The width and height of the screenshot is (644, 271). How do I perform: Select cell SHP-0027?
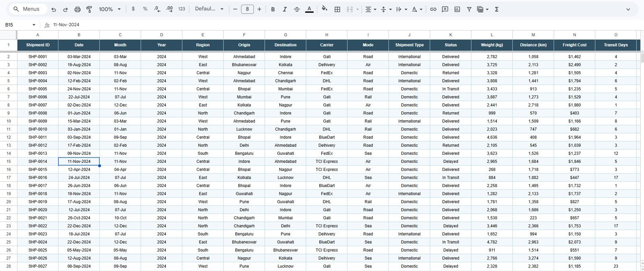tap(38, 266)
